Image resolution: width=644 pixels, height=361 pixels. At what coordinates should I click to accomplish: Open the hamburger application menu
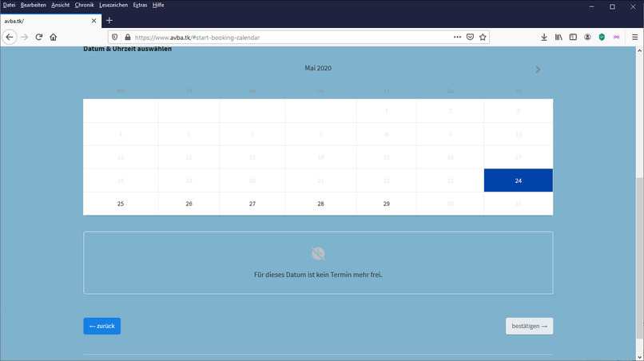pyautogui.click(x=634, y=37)
